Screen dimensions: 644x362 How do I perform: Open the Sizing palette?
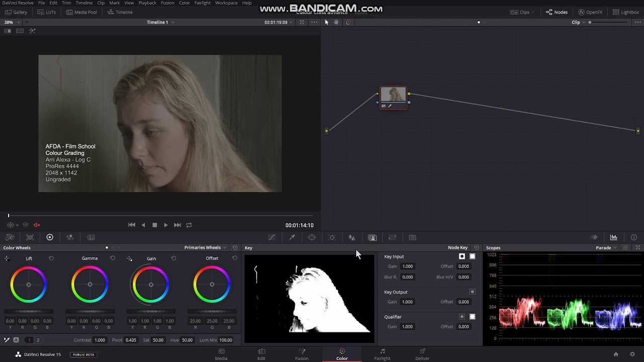392,237
